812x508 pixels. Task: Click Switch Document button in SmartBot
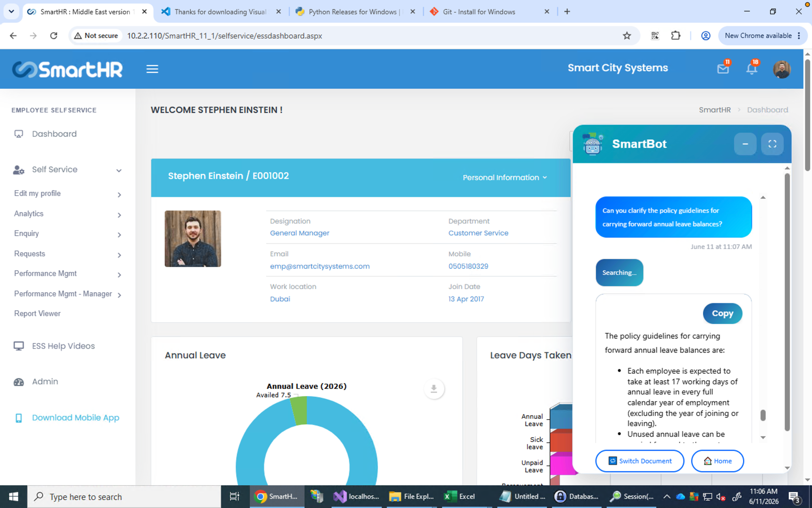[x=639, y=461]
